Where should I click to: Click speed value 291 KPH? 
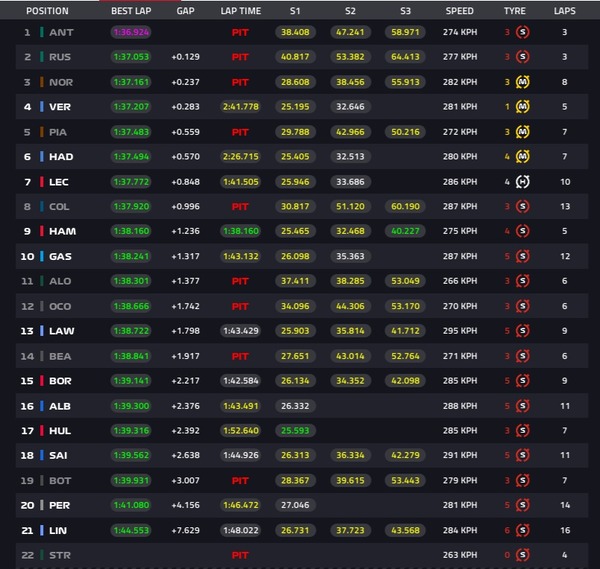coord(460,455)
